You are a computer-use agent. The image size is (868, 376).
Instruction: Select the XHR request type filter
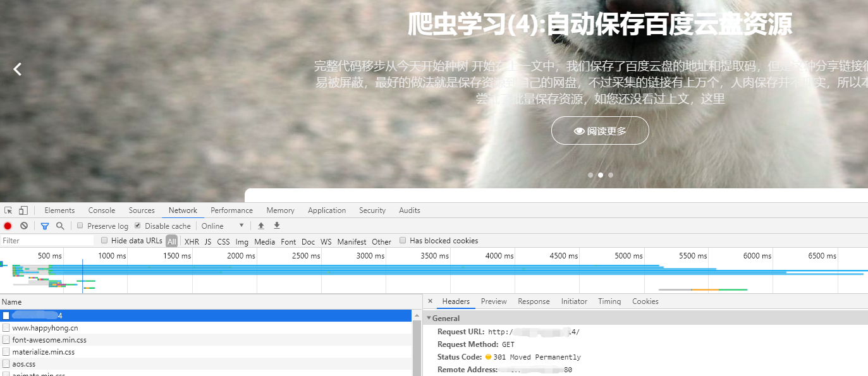coord(192,241)
